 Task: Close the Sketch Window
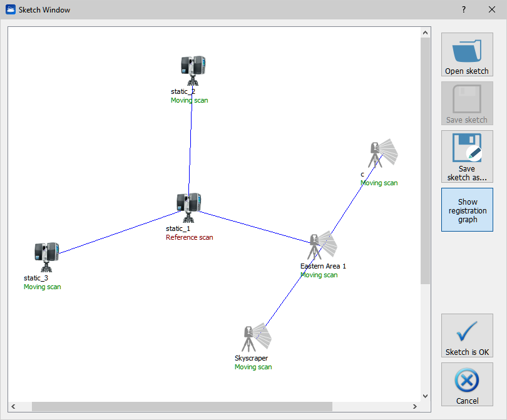click(492, 9)
